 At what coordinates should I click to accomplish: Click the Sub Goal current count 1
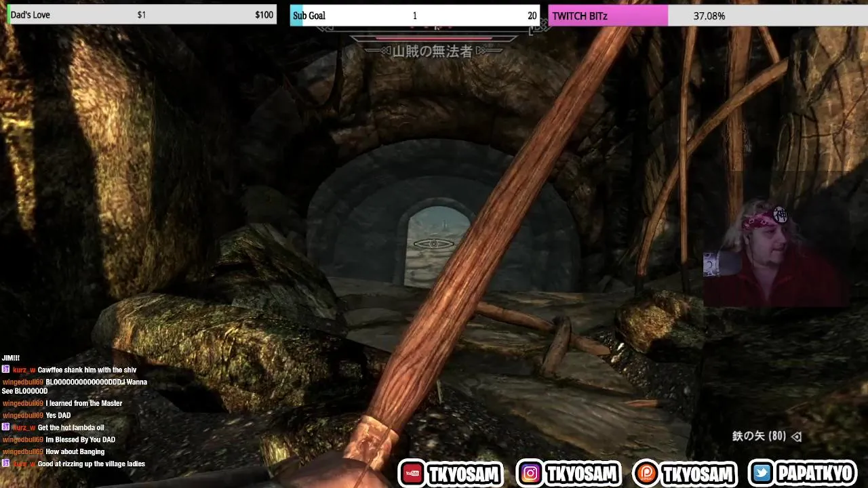pyautogui.click(x=414, y=16)
